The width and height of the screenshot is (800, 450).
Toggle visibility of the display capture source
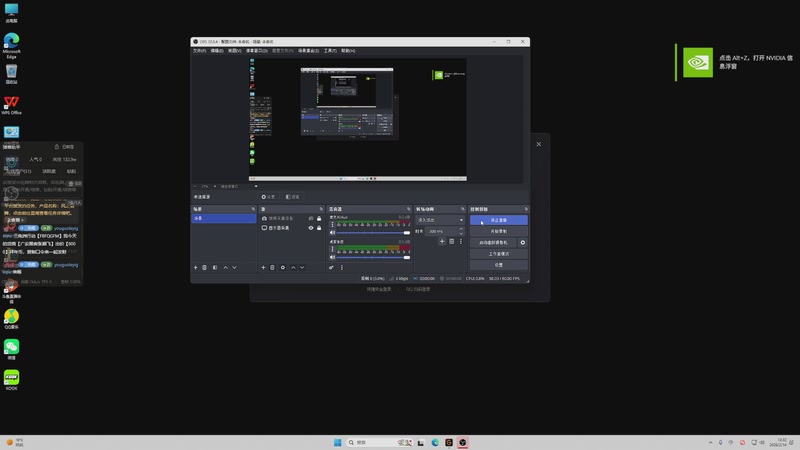(x=311, y=228)
